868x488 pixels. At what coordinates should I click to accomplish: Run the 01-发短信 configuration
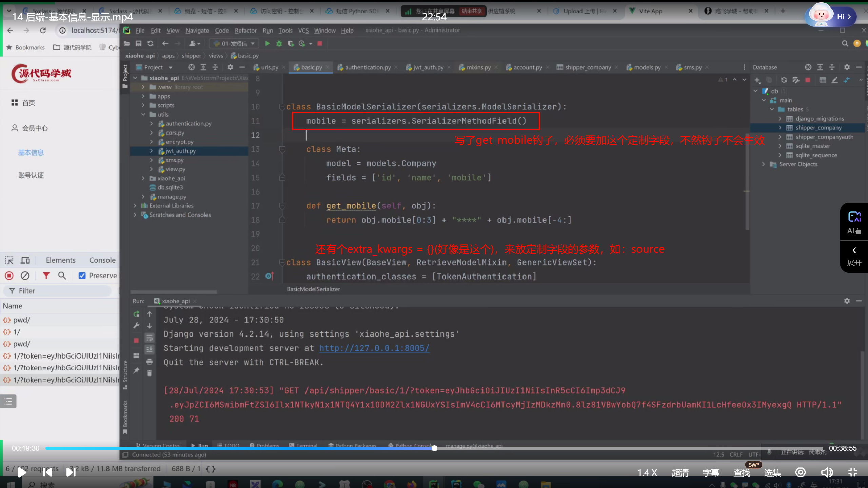(x=267, y=43)
